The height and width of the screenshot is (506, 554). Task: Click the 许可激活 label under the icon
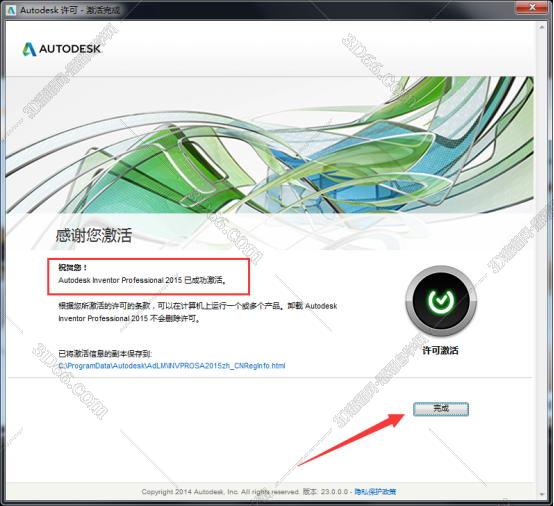[x=441, y=350]
